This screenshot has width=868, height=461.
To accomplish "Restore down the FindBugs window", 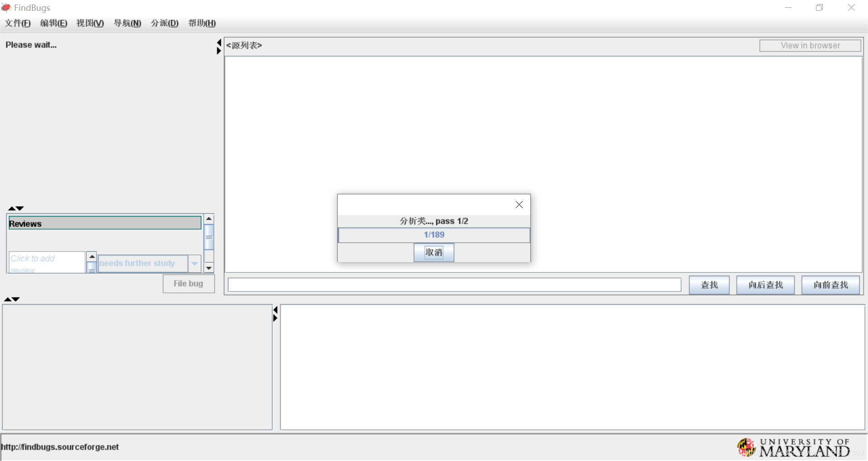I will [819, 8].
